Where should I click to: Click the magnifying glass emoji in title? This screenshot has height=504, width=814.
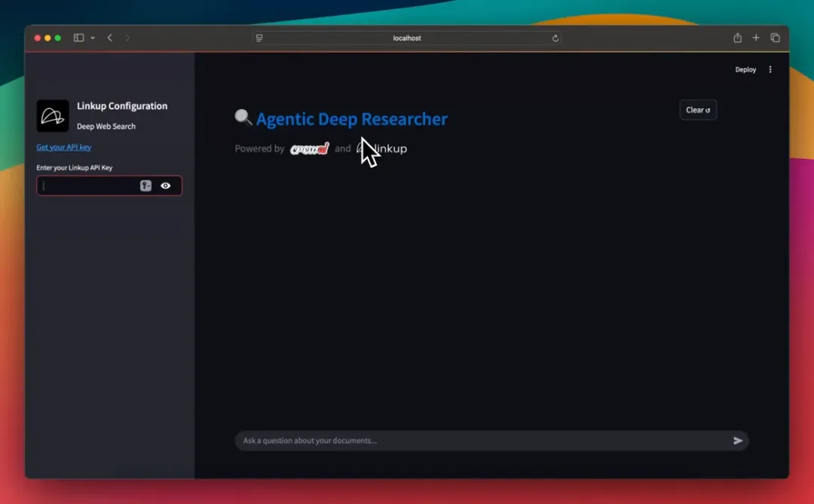pyautogui.click(x=243, y=118)
